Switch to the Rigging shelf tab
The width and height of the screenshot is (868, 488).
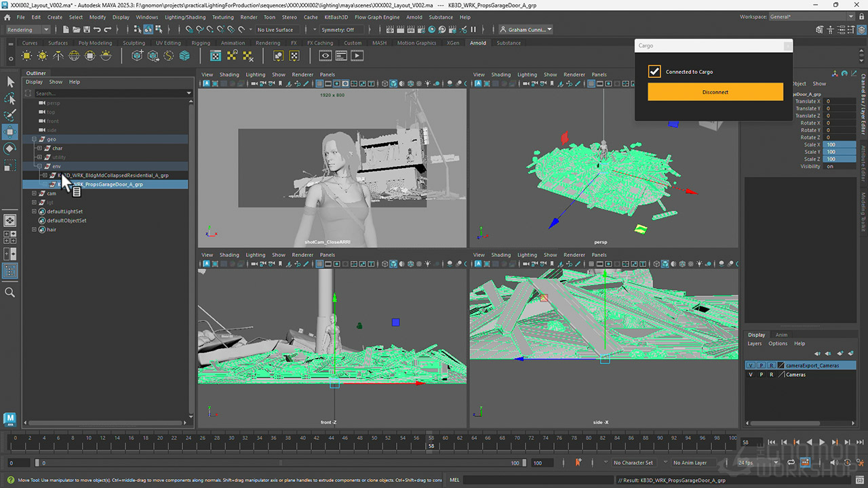click(x=201, y=43)
